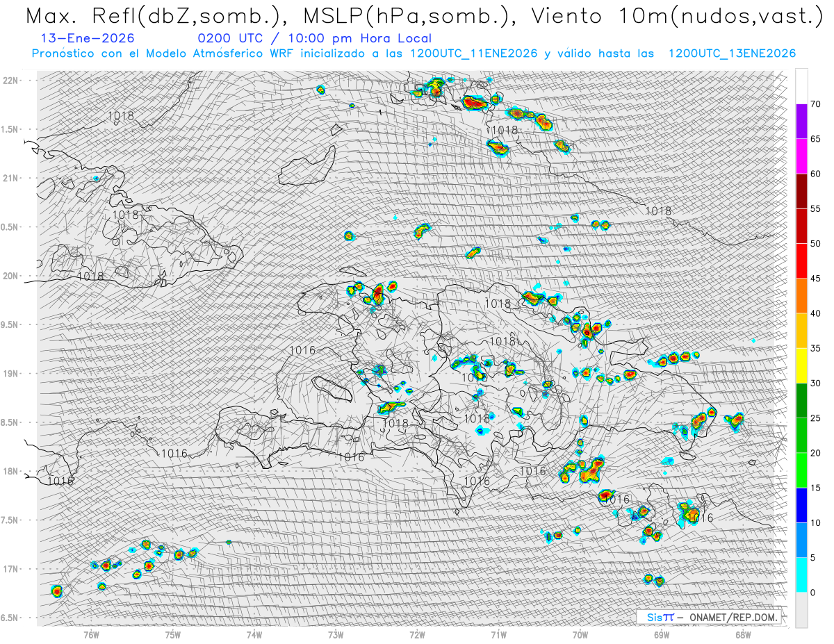Viewport: 834px width, 644px height.
Task: Select the dark blue 10-15 dBZ swatch
Action: pyautogui.click(x=801, y=505)
